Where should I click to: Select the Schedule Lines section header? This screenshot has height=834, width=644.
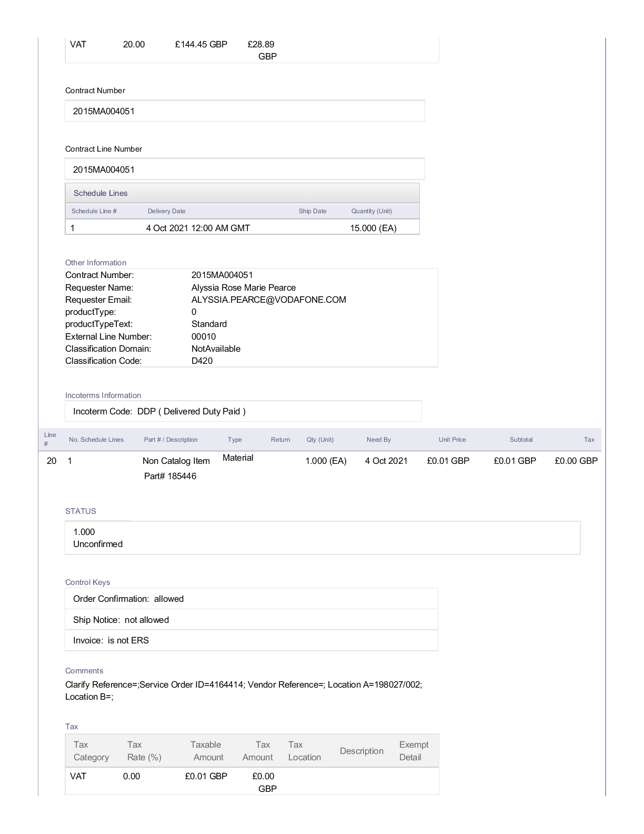pos(100,193)
